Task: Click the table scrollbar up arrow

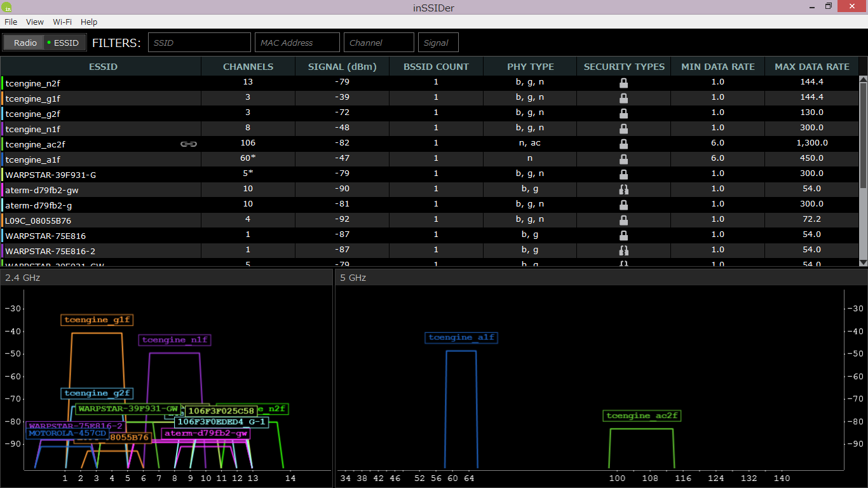Action: pos(863,79)
